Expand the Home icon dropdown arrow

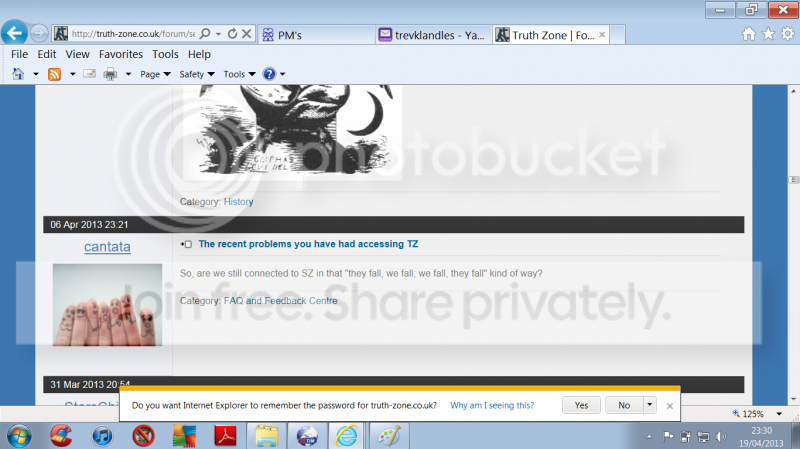36,74
